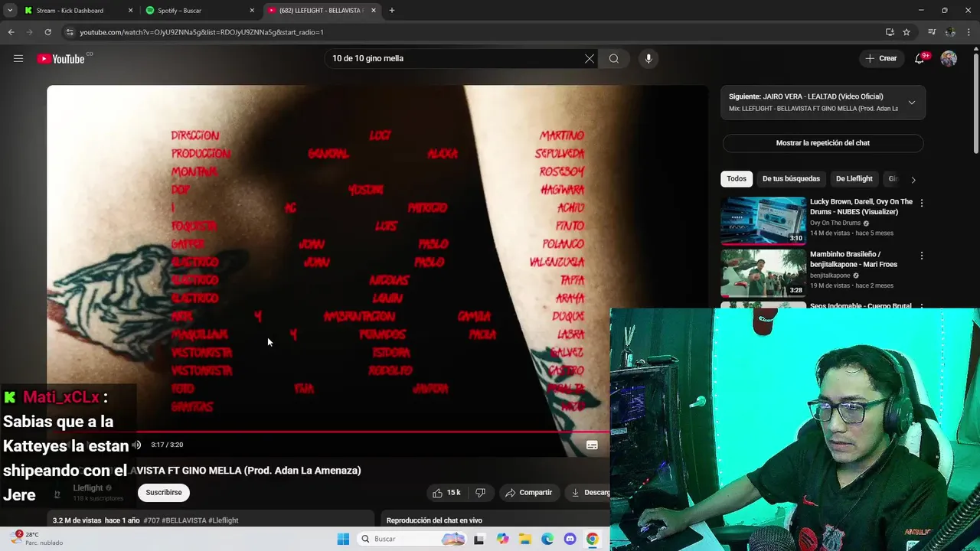Open Chrome media control icon
Viewport: 980px width, 551px height.
coord(932,32)
